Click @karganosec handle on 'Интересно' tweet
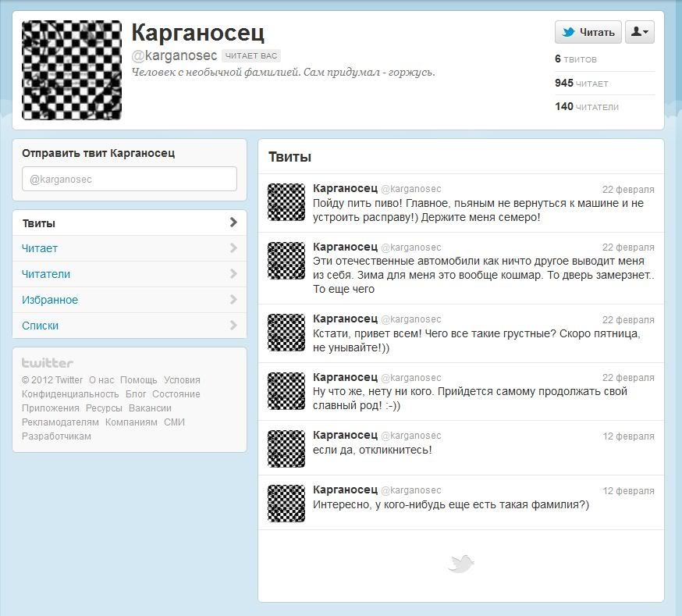682x616 pixels. click(410, 490)
